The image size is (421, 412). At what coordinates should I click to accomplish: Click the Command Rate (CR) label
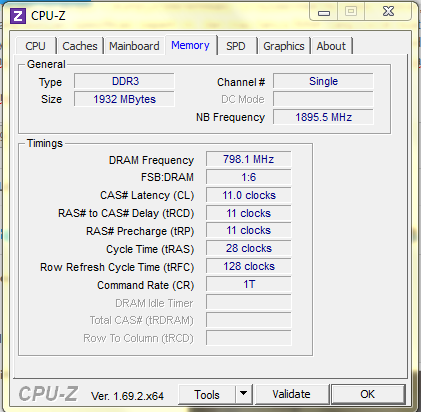(146, 285)
